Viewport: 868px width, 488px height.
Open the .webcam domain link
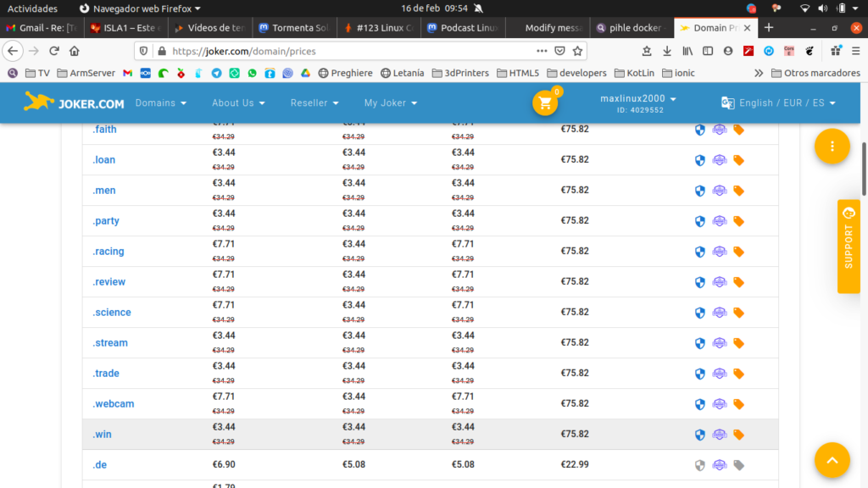tap(113, 404)
